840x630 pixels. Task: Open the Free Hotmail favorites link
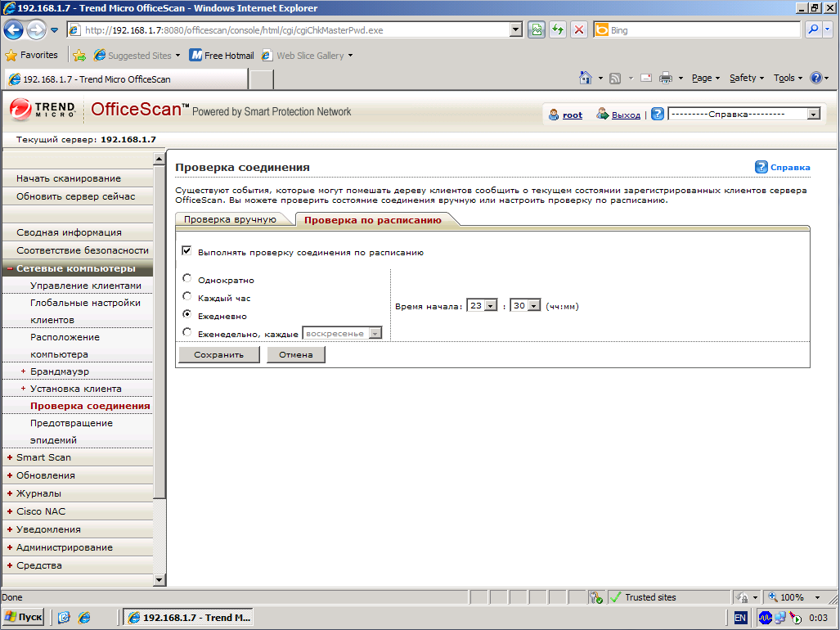[222, 55]
